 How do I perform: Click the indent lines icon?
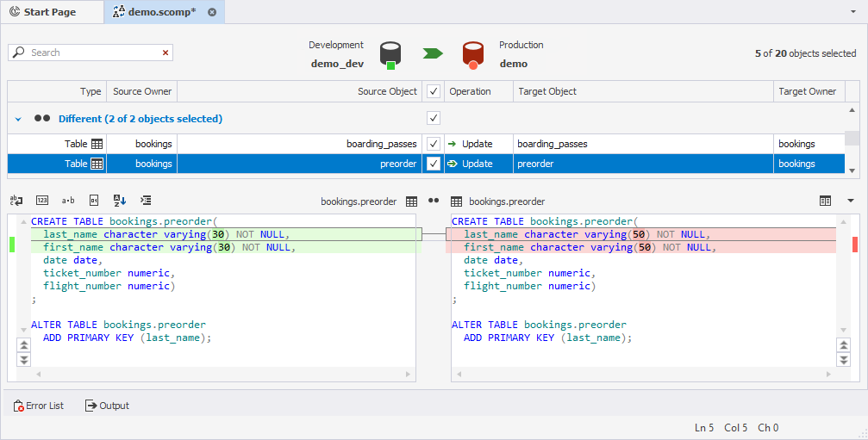(x=146, y=200)
